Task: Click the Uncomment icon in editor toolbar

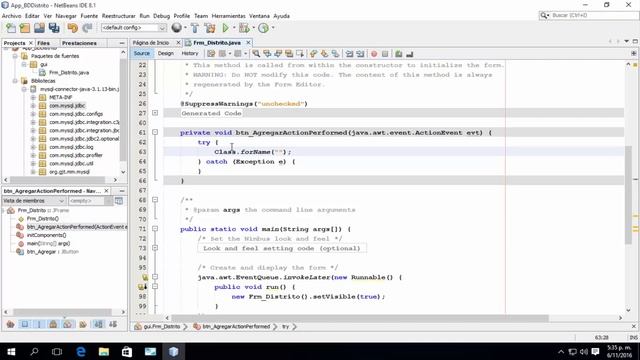Action: tap(409, 53)
